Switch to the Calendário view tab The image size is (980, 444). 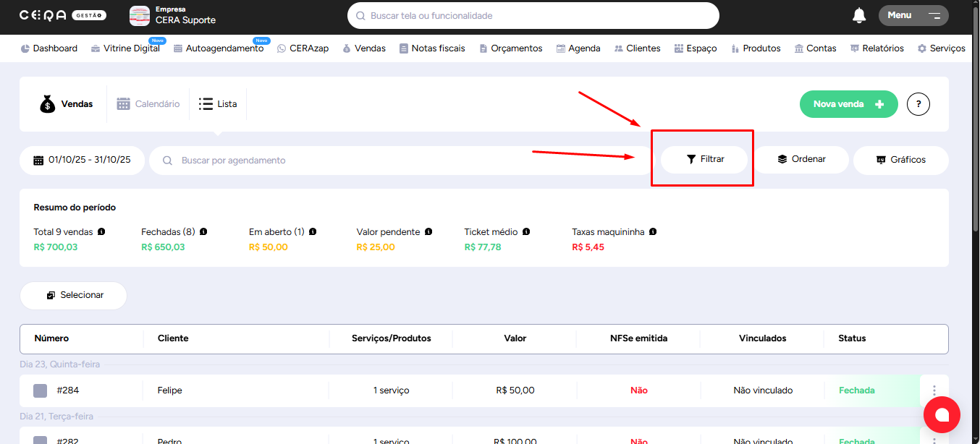pos(148,104)
